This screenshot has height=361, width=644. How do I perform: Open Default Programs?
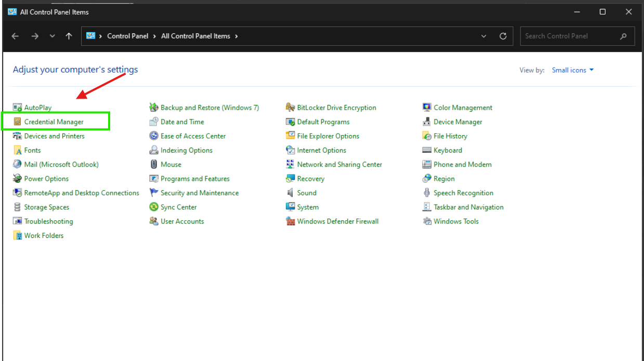pyautogui.click(x=323, y=122)
